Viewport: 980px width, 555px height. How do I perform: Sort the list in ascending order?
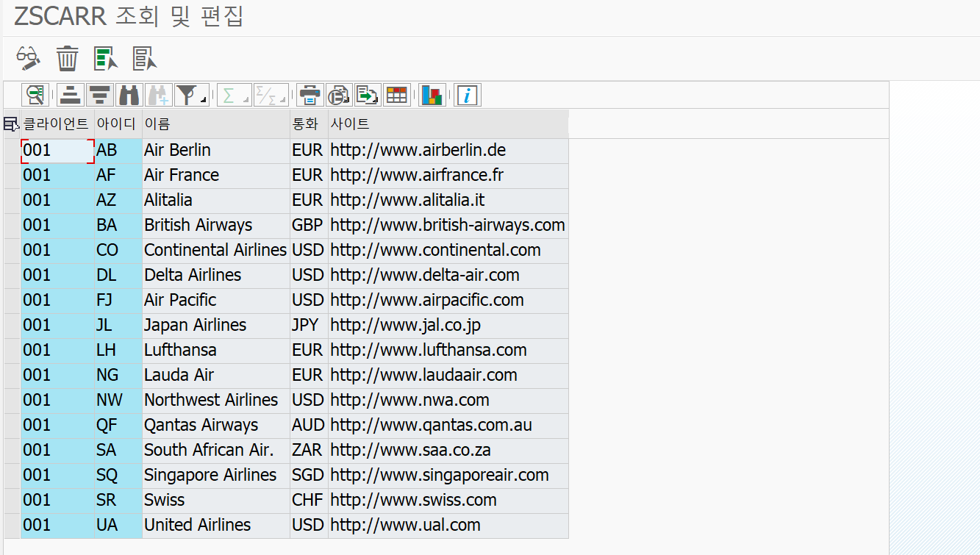pyautogui.click(x=71, y=95)
